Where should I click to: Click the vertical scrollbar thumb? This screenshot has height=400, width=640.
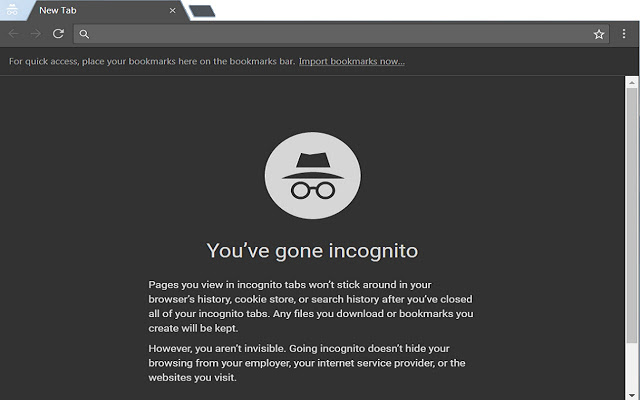[631, 230]
